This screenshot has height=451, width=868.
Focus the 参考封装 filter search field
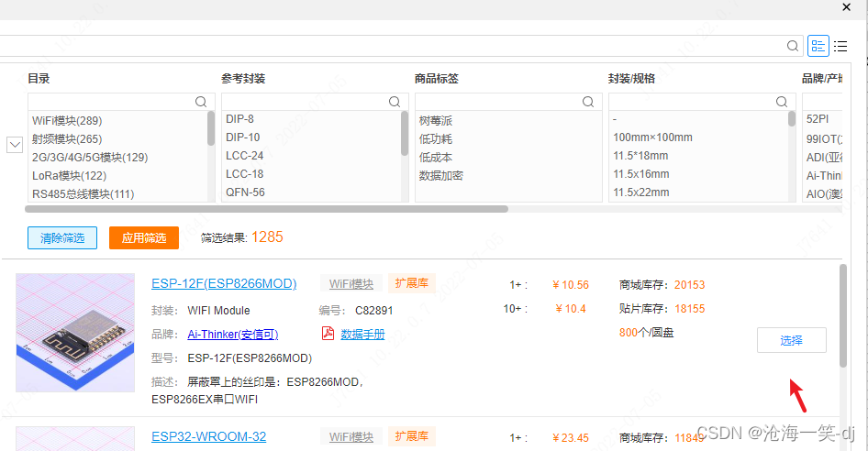315,101
